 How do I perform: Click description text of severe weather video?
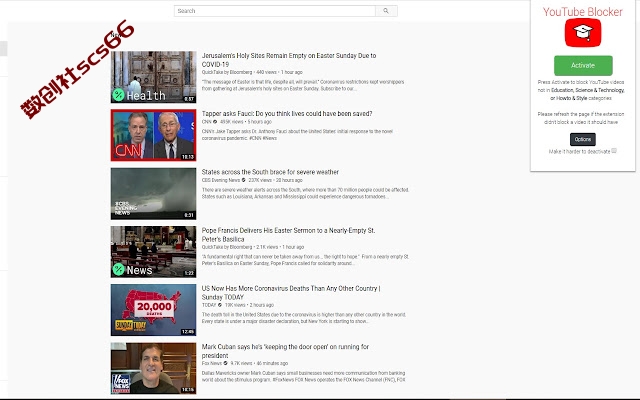pyautogui.click(x=305, y=193)
